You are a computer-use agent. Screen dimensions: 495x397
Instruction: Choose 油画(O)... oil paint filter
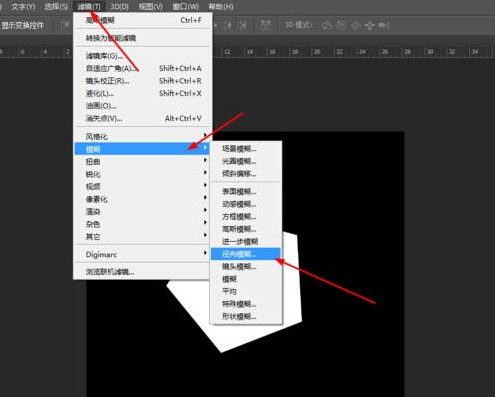(143, 106)
